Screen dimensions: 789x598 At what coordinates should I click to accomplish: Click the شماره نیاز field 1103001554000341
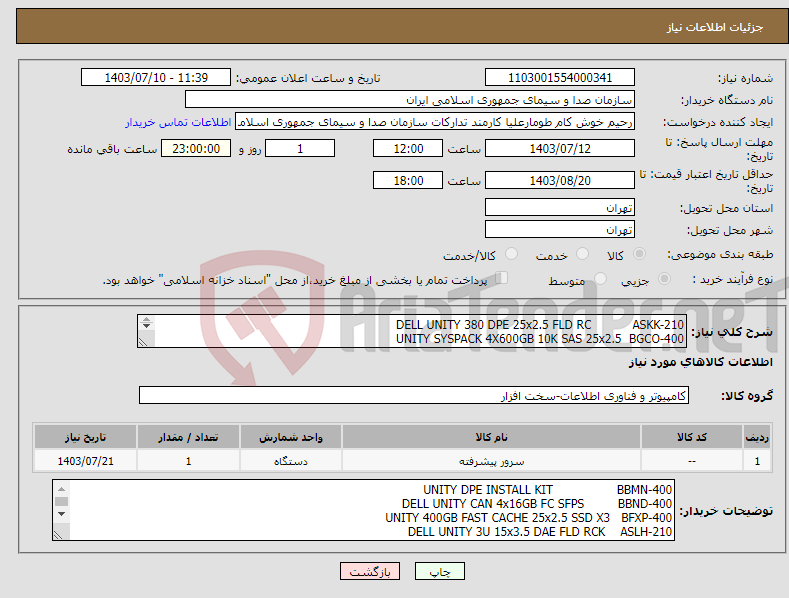pyautogui.click(x=560, y=78)
